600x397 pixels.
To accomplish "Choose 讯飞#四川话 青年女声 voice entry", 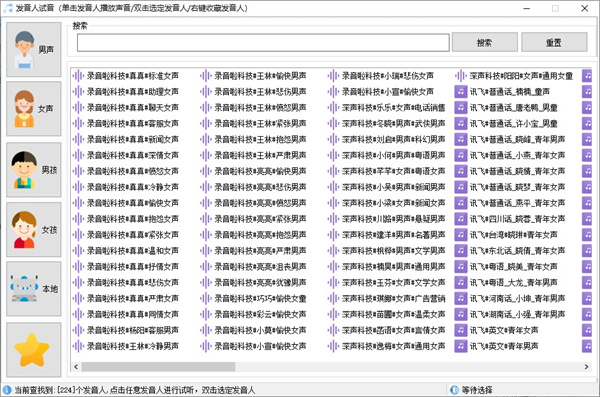I will point(517,219).
